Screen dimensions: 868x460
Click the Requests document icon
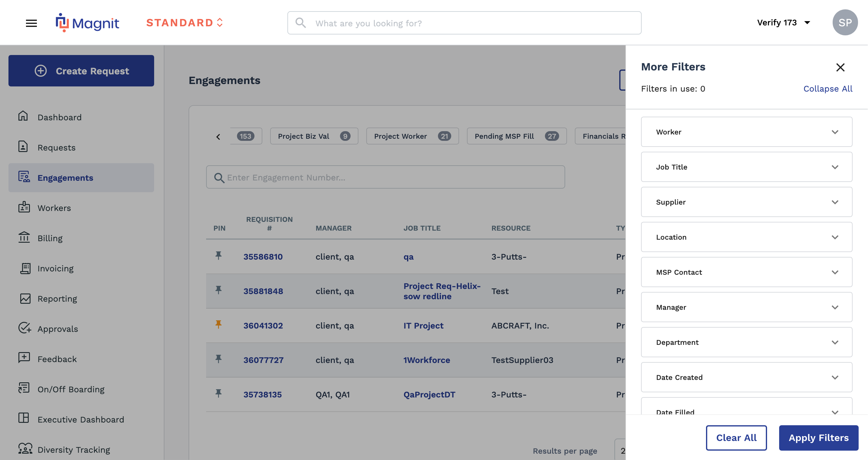tap(23, 147)
